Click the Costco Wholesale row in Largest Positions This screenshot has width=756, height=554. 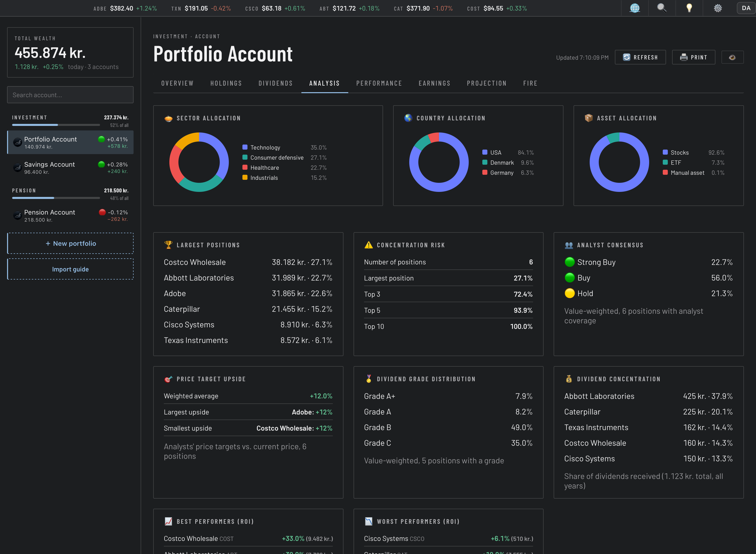[x=248, y=262]
